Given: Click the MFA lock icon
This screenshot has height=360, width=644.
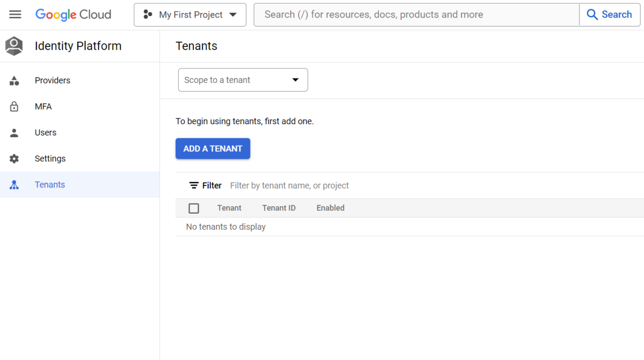Looking at the screenshot, I should pyautogui.click(x=14, y=106).
